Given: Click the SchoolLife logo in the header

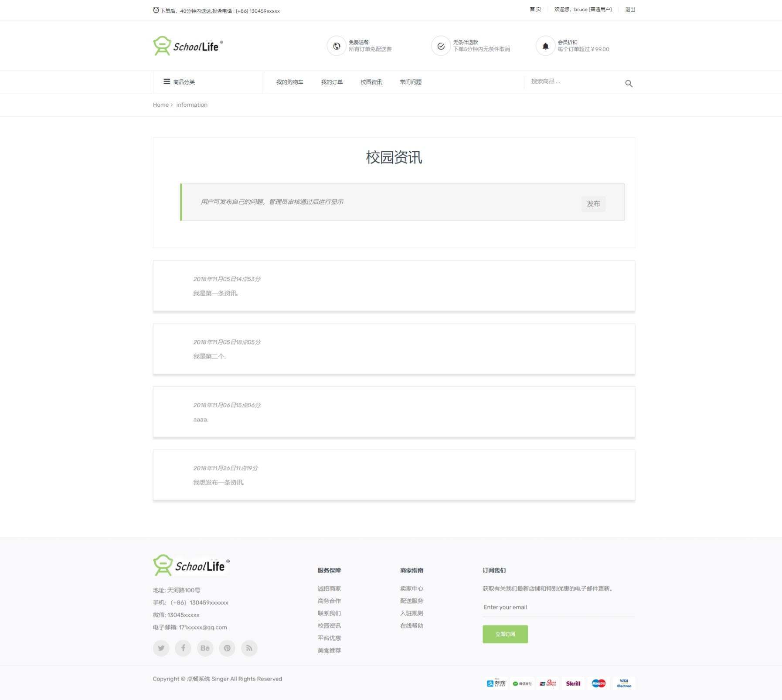Looking at the screenshot, I should [x=188, y=46].
